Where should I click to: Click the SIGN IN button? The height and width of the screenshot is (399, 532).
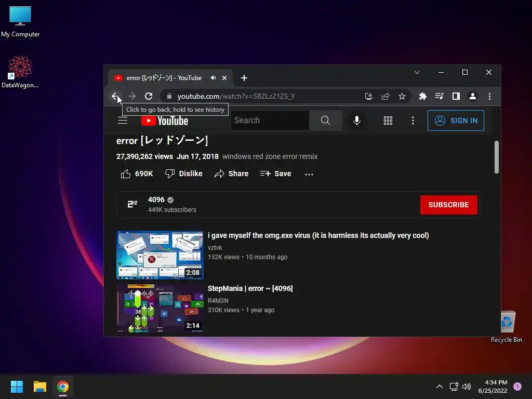pos(456,121)
